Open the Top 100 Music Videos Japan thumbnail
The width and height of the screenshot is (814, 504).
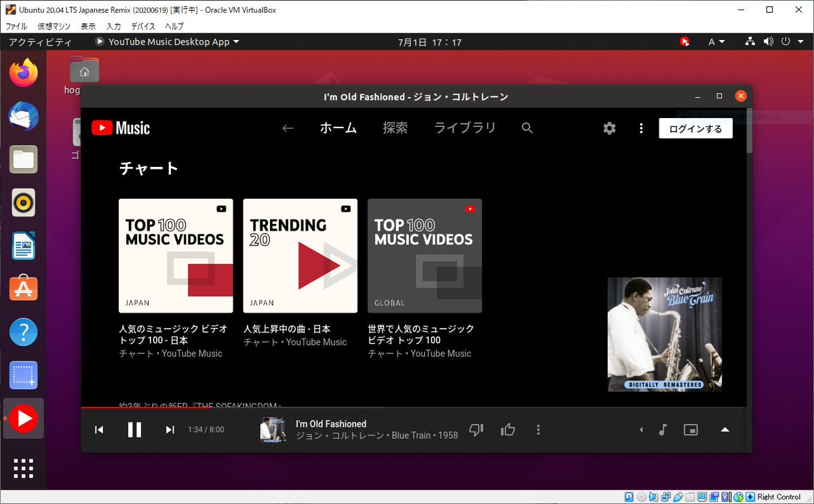click(176, 256)
